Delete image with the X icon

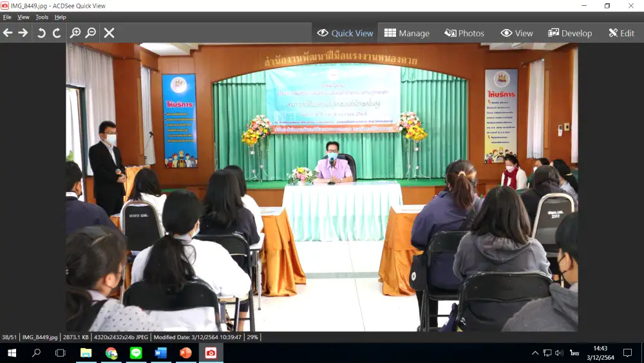point(109,33)
